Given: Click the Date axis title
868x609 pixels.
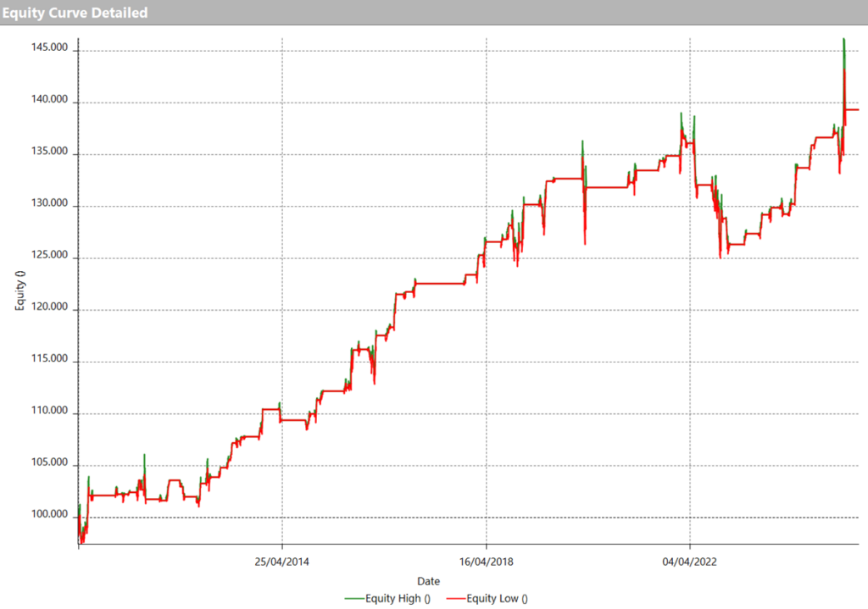Looking at the screenshot, I should pyautogui.click(x=428, y=581).
